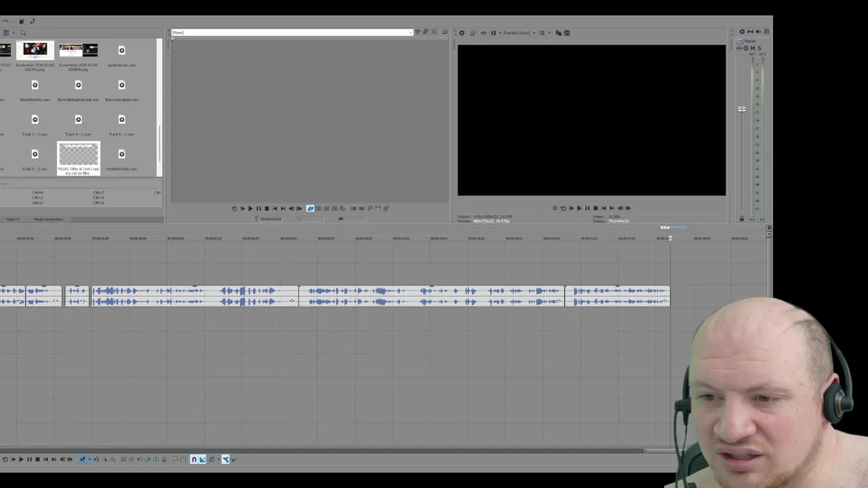Toggle master fader channel lock
The height and width of the screenshot is (488, 868).
741,218
